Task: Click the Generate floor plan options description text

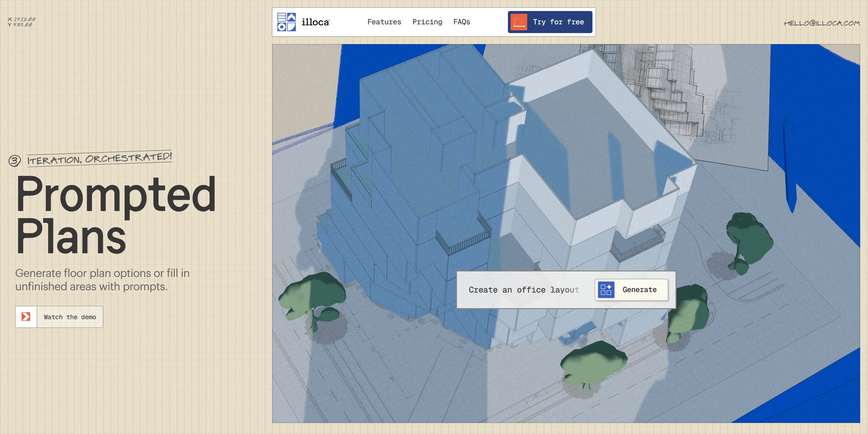Action: click(102, 280)
